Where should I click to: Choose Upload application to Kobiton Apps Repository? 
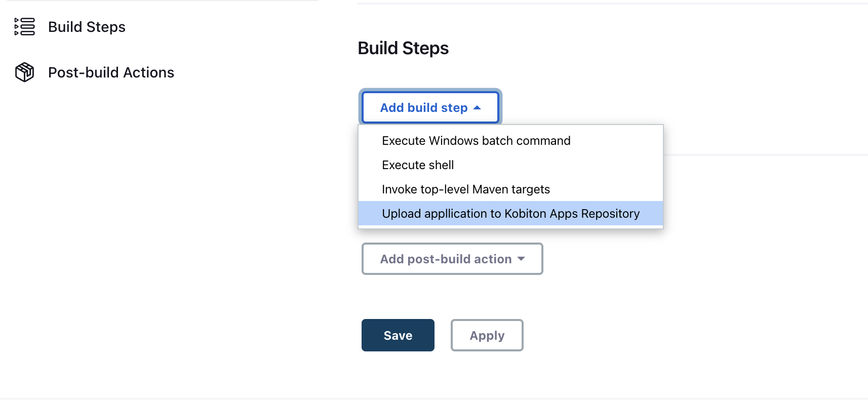coord(510,213)
